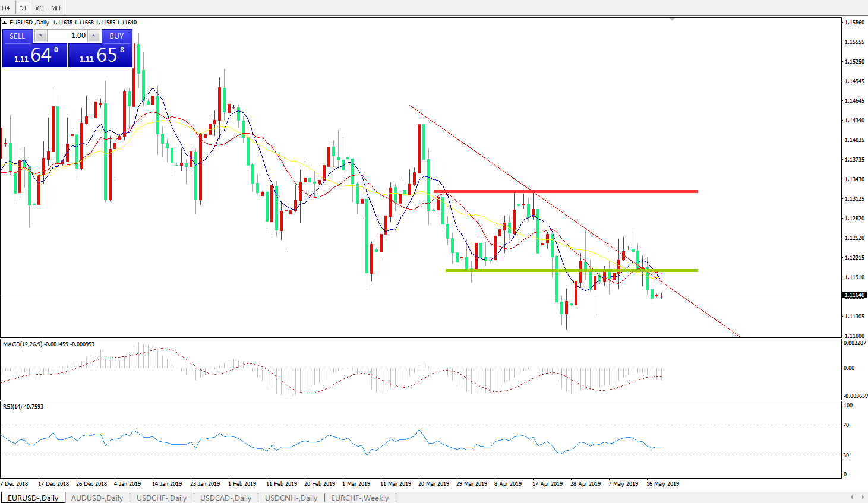
Task: Open the USDCHF-,Daily chart tab
Action: tap(162, 498)
